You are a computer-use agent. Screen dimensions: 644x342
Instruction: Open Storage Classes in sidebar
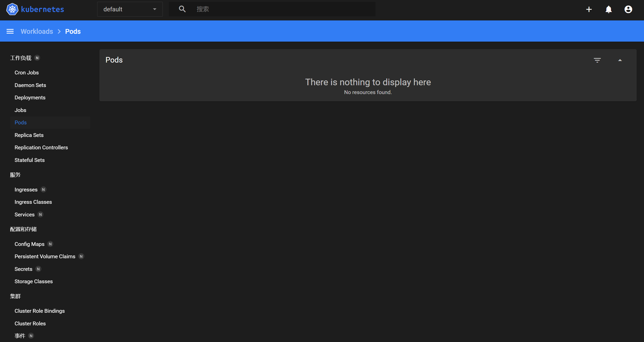34,281
